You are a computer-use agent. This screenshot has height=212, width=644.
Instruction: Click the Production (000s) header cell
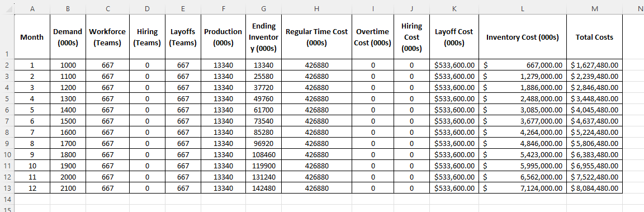point(223,37)
